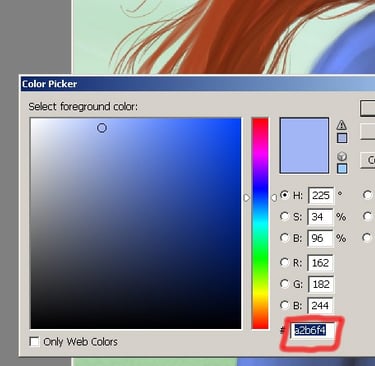Select the H hue radio button
Image resolution: width=375 pixels, height=366 pixels.
(x=284, y=195)
